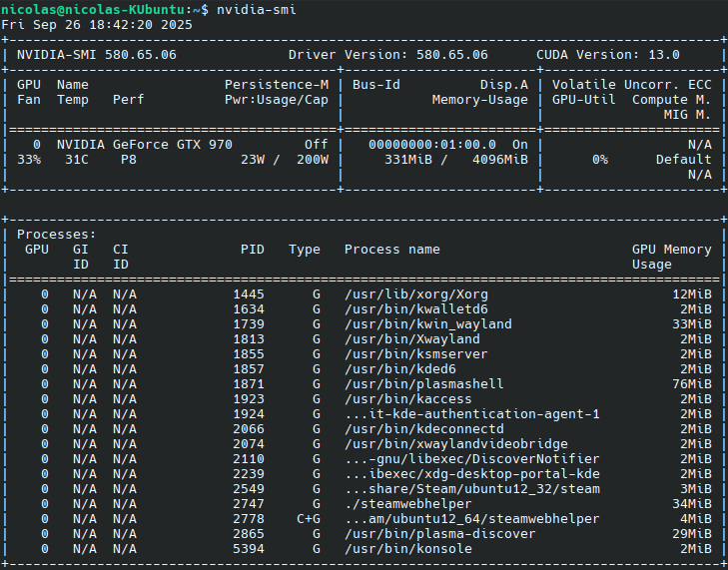The height and width of the screenshot is (570, 728).
Task: Click process ./steamwebhelper
Action: (x=408, y=504)
